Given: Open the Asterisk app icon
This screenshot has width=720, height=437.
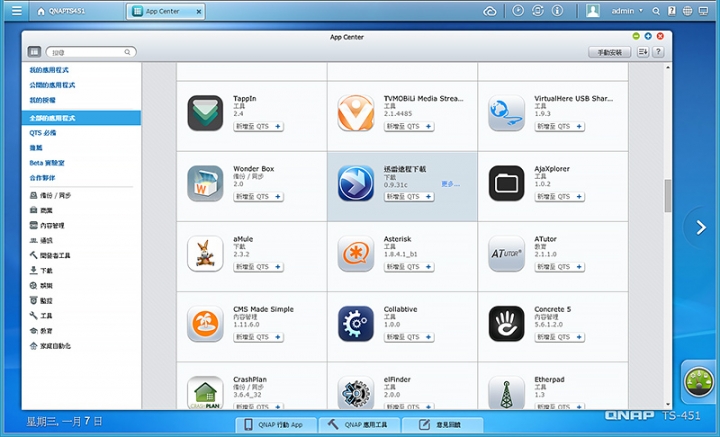Looking at the screenshot, I should pos(355,253).
